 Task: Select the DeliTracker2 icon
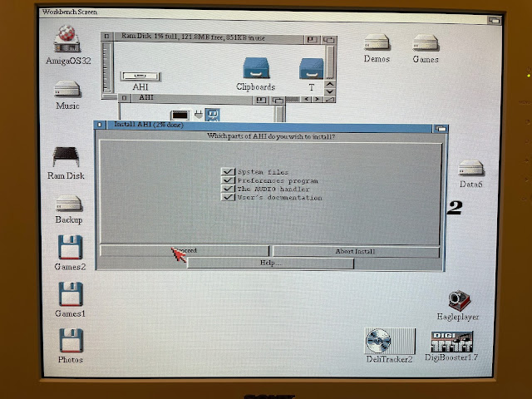(390, 342)
